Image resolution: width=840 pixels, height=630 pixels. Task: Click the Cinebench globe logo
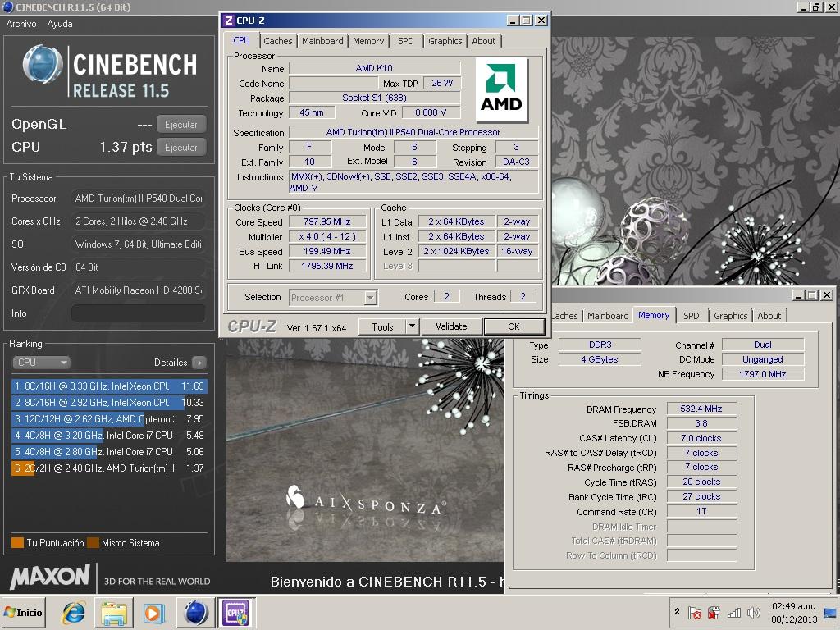(43, 66)
